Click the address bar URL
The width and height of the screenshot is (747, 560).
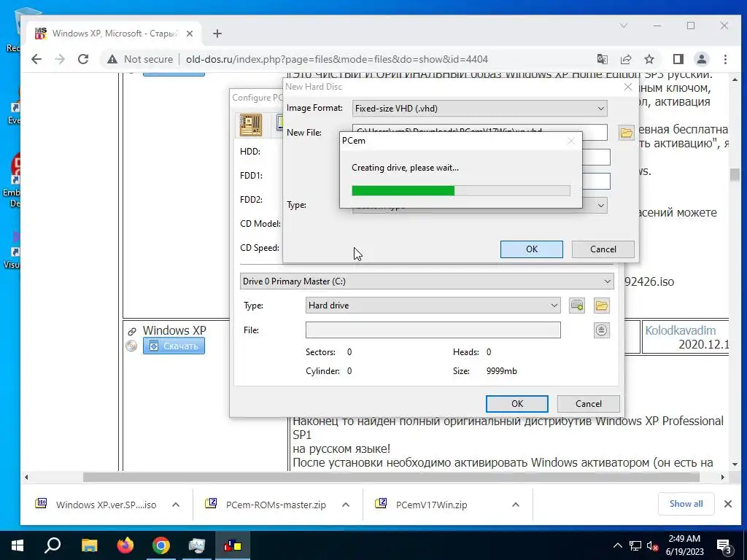coord(337,59)
